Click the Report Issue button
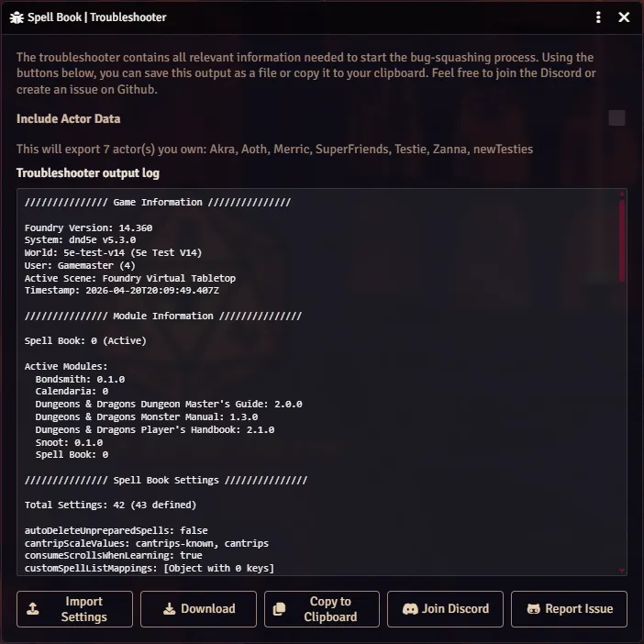 coord(569,608)
